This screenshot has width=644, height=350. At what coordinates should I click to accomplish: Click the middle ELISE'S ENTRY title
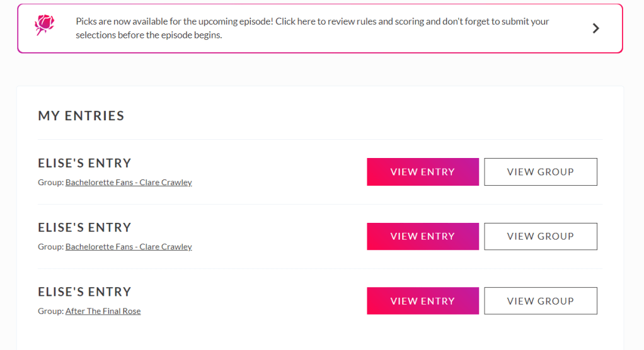[x=84, y=227]
